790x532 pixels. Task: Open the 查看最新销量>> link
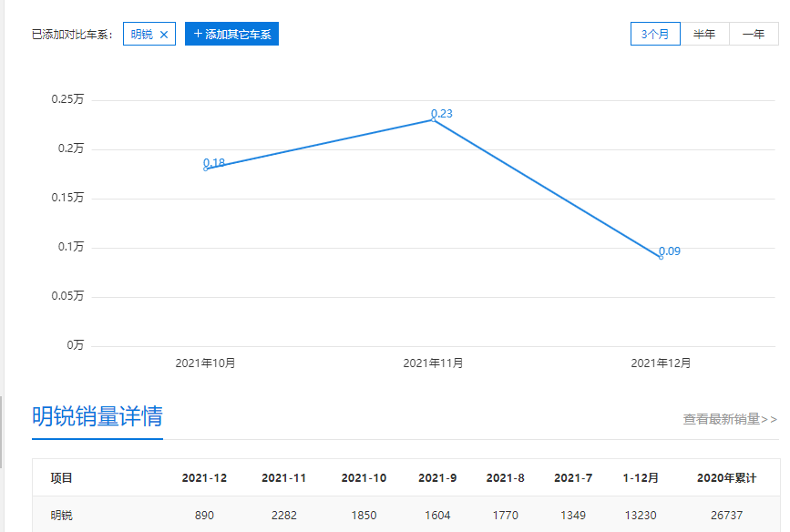(730, 419)
